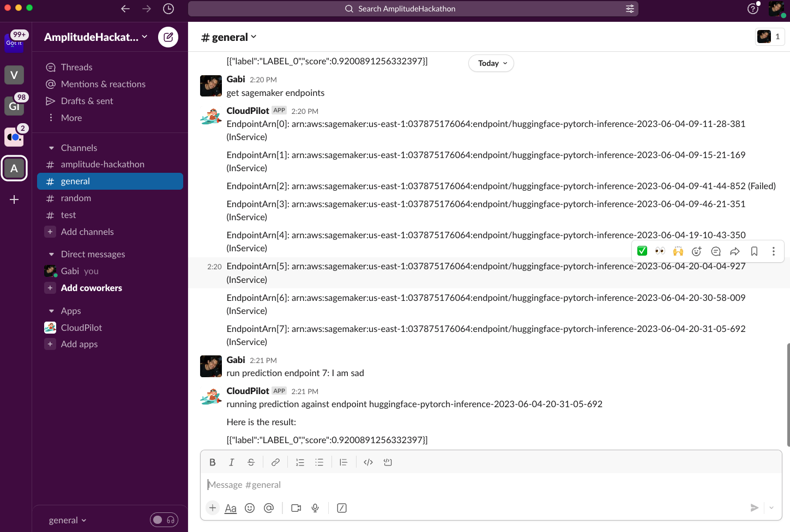
Task: Go back in history with the left arrow
Action: (125, 9)
